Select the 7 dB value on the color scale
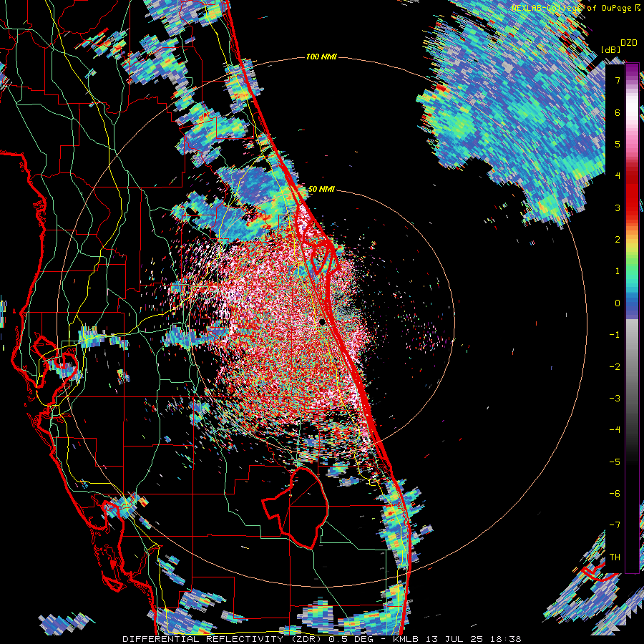The image size is (644, 644). click(x=618, y=80)
